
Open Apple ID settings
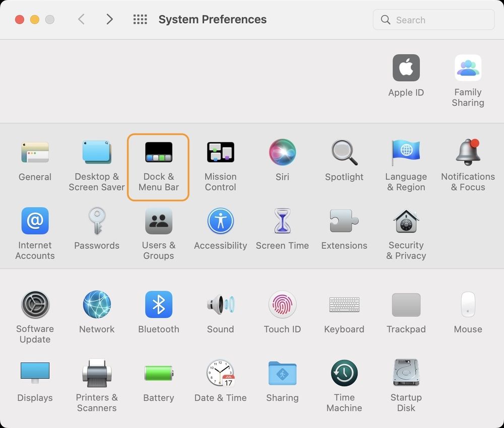(x=406, y=68)
